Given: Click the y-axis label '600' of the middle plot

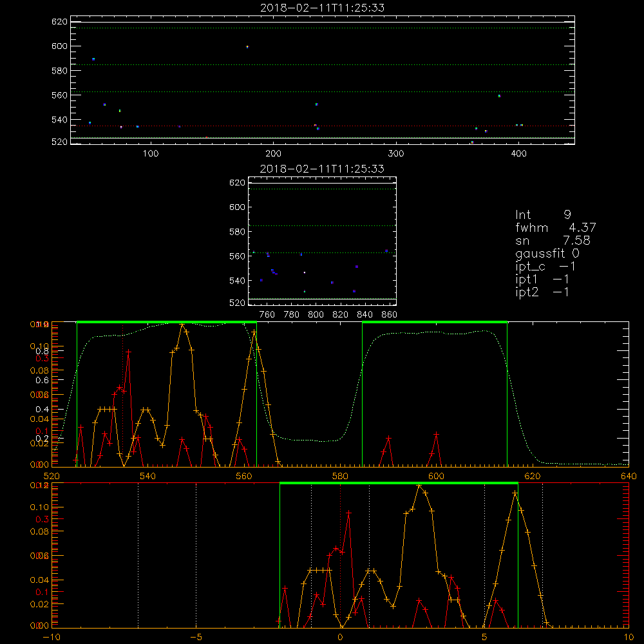Looking at the screenshot, I should tap(237, 207).
